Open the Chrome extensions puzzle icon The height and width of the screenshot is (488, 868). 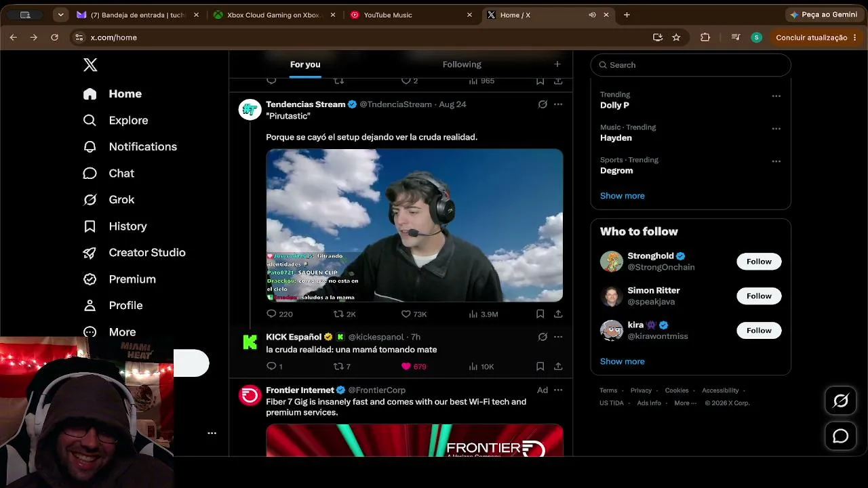point(705,37)
